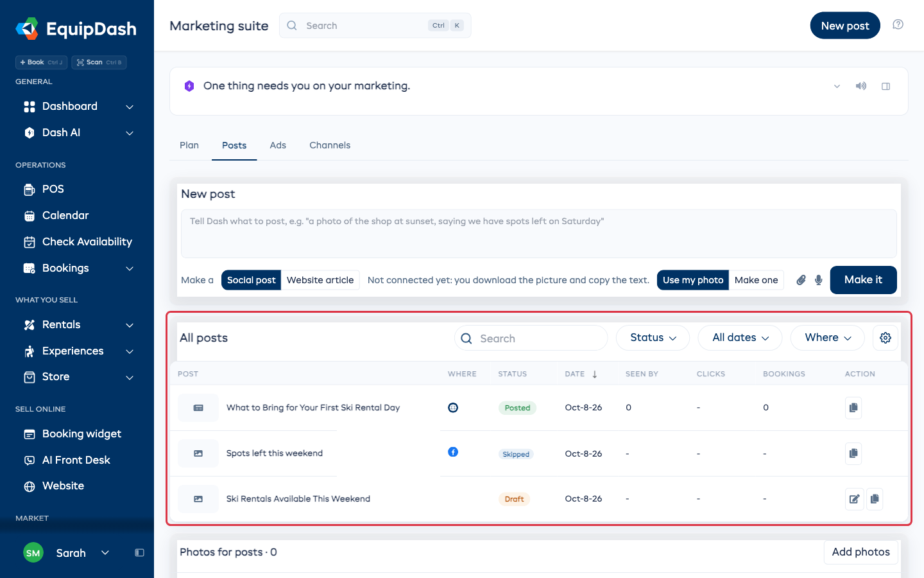Screen dimensions: 924x578
Task: Click the Bookings column header
Action: (783, 374)
